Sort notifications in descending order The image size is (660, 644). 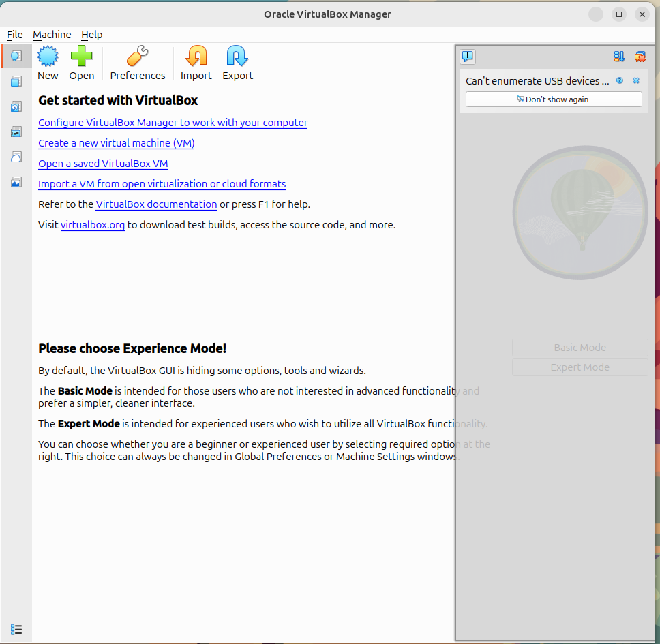coord(620,57)
